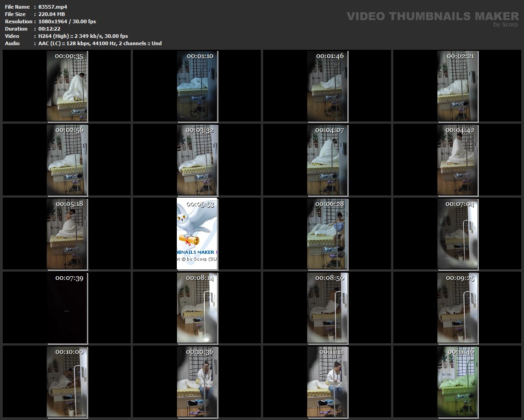The width and height of the screenshot is (524, 420).
Task: Select the frame stamped 00:09:25
Action: [x=458, y=308]
